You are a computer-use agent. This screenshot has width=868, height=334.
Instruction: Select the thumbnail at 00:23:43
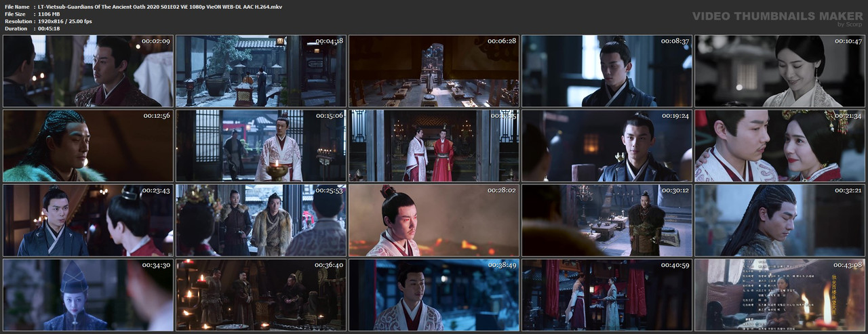point(88,220)
